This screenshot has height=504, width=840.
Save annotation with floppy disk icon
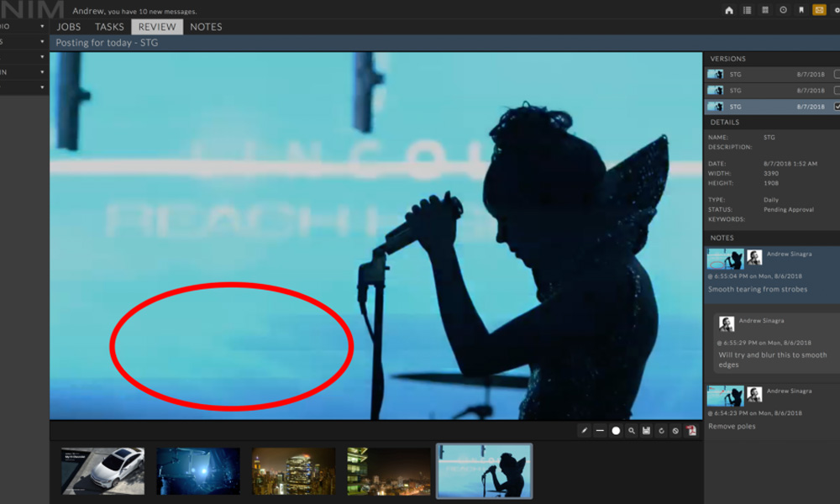[646, 431]
